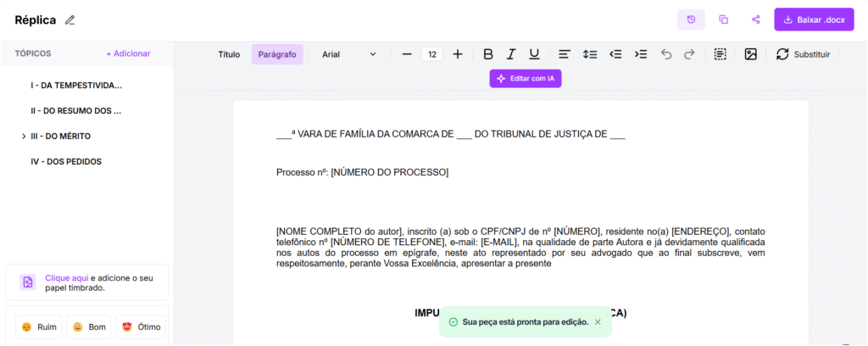This screenshot has width=868, height=346.
Task: Redo the last undone edit
Action: pos(689,54)
